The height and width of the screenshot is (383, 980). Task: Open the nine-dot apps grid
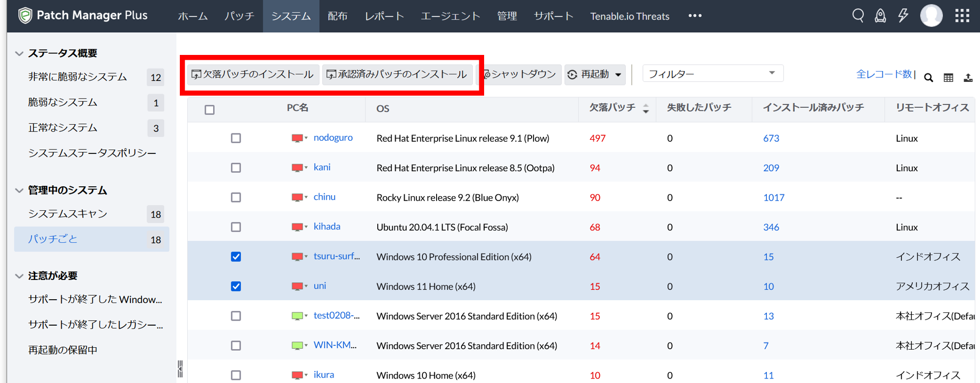962,16
